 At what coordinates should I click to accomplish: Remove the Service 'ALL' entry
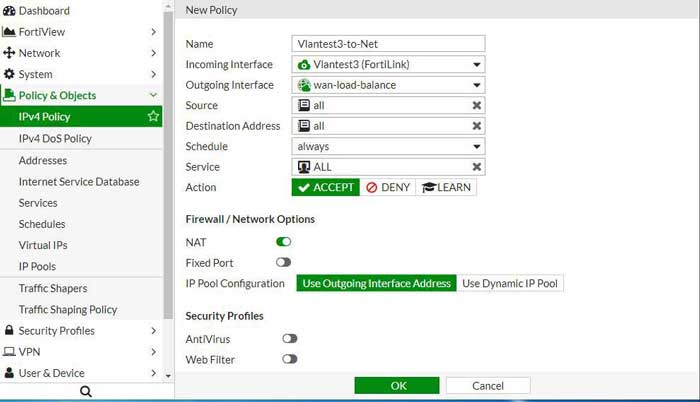coord(477,167)
